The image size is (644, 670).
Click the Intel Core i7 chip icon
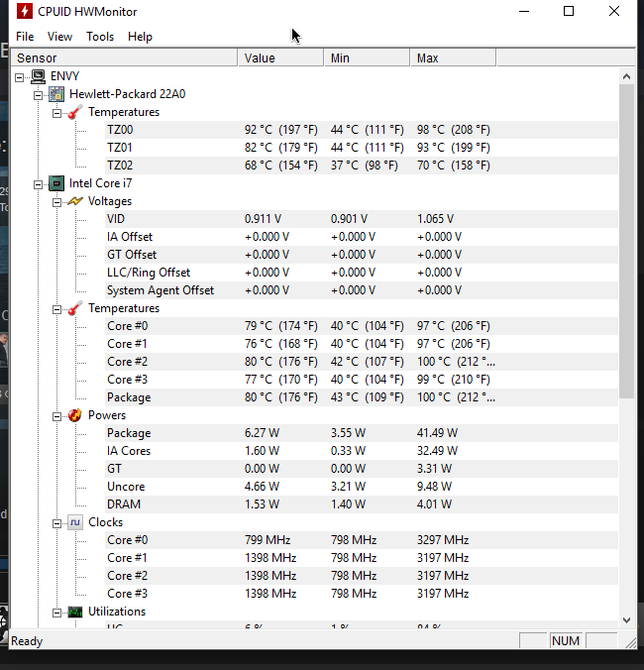coord(56,183)
